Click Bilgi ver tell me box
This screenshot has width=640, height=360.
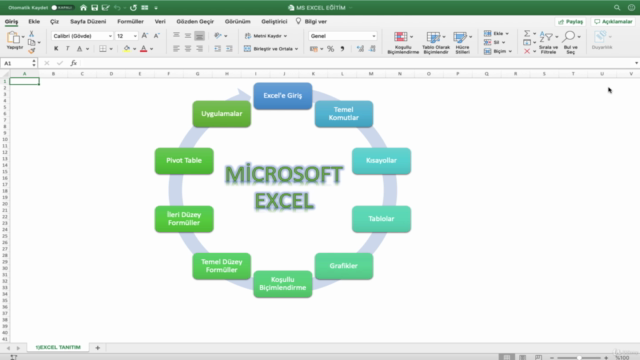(x=311, y=21)
